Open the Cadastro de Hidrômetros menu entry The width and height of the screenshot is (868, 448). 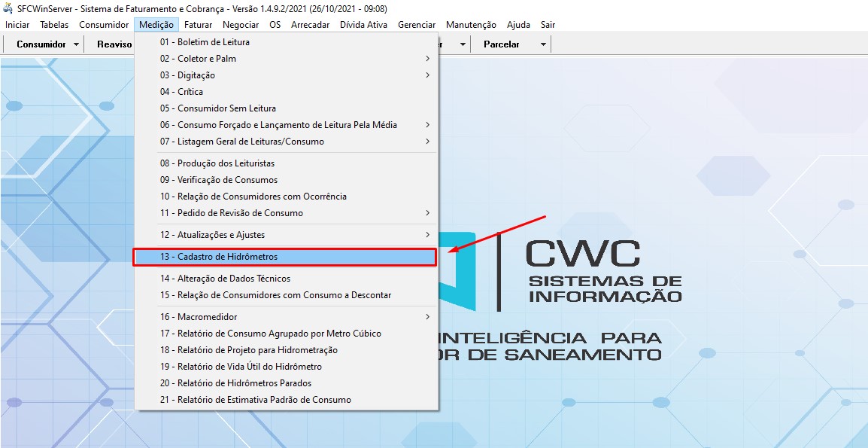(218, 257)
